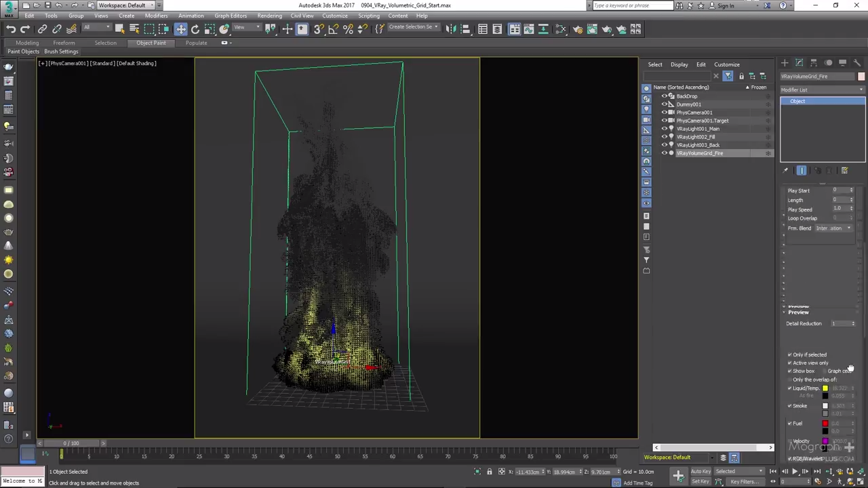Open the View dropdown in the main toolbar
868x488 pixels.
(x=246, y=28)
